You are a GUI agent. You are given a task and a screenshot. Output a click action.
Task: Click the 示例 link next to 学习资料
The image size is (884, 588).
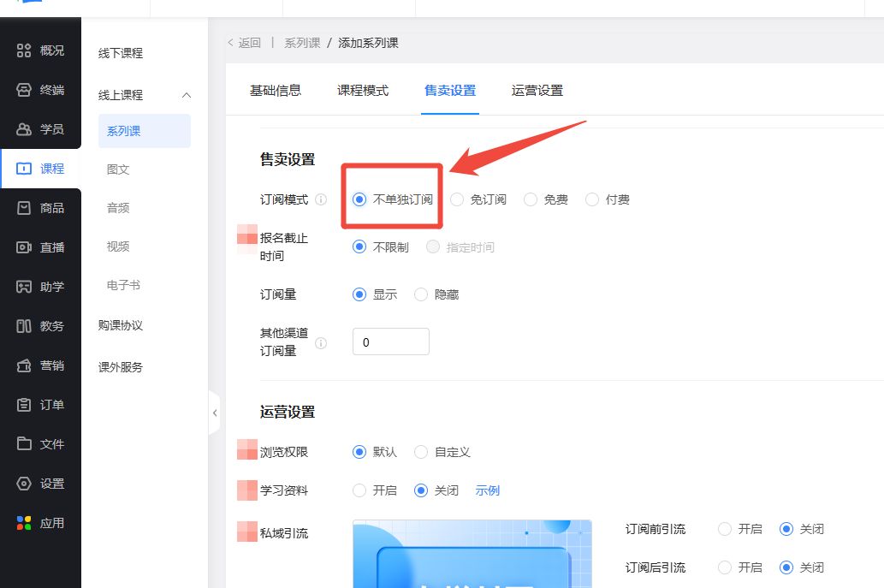tap(488, 491)
